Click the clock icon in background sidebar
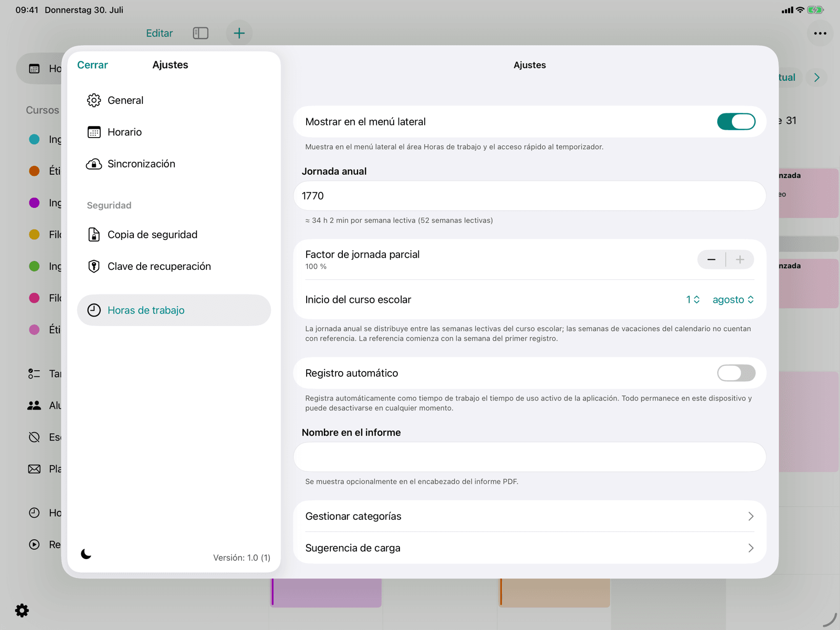 (x=34, y=513)
